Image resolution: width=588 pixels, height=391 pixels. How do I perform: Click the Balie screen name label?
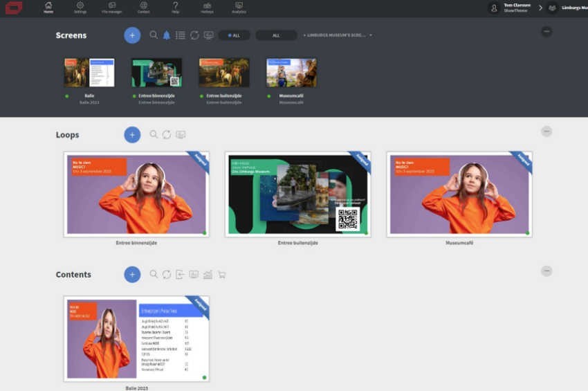(x=89, y=96)
